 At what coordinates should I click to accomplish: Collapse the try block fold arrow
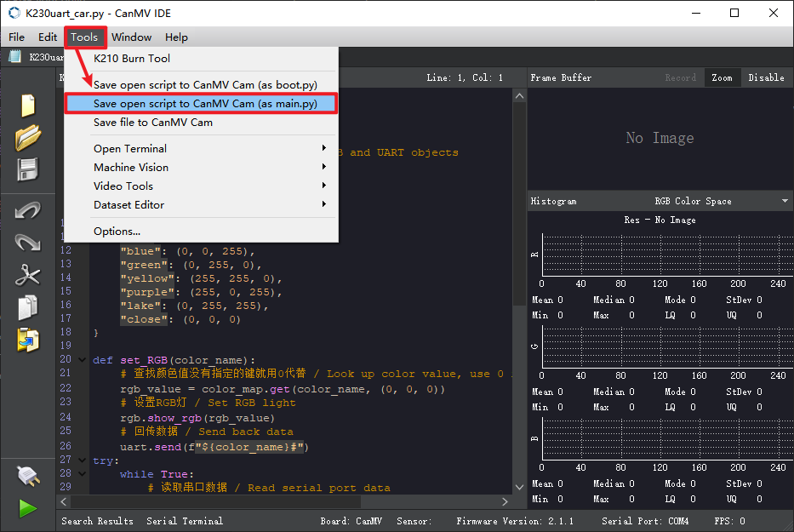coord(82,460)
